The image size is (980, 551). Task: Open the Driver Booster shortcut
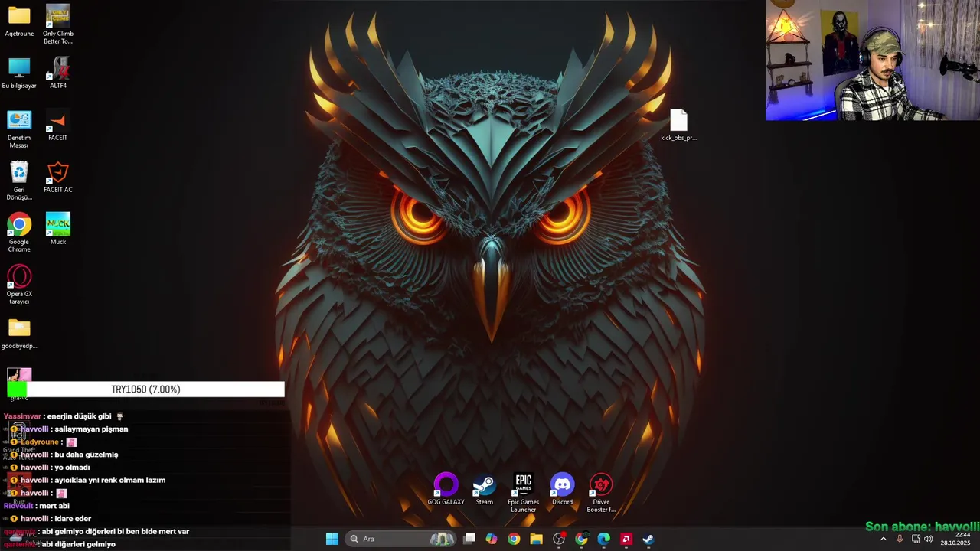601,494
